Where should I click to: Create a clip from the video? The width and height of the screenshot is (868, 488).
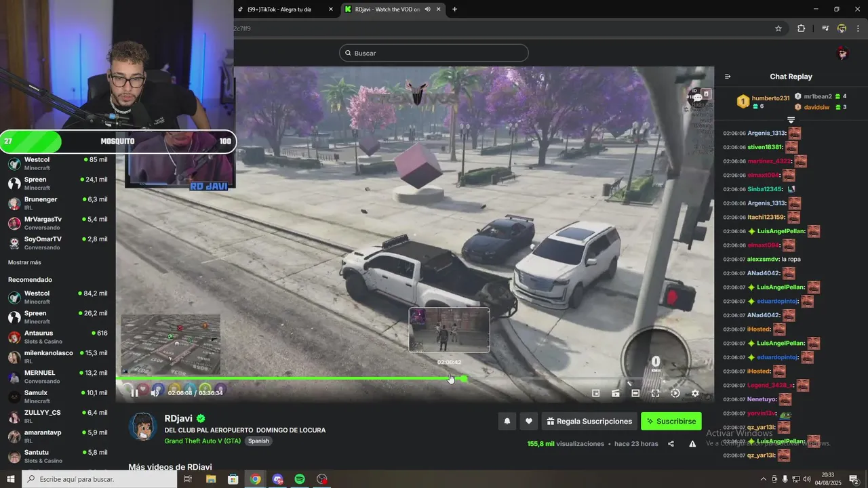click(x=616, y=393)
